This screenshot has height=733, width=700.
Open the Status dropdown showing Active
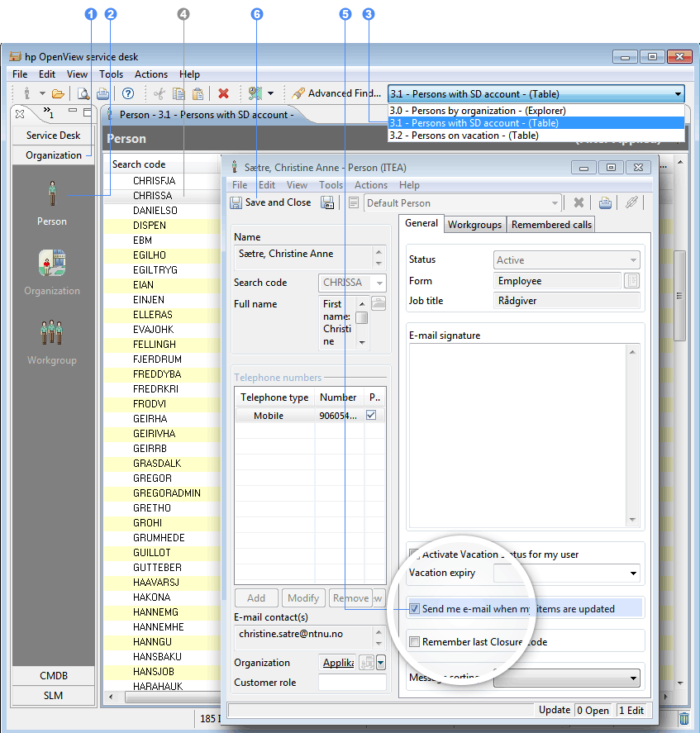(632, 260)
